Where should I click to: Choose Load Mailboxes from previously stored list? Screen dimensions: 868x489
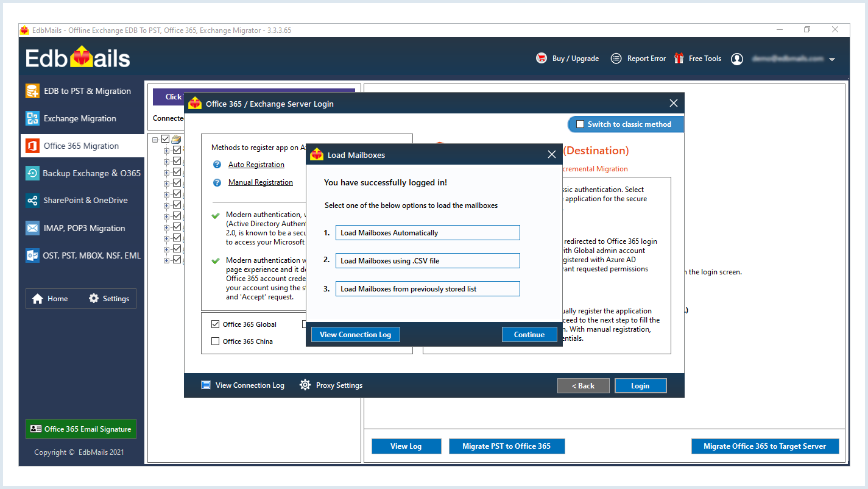[x=428, y=289]
